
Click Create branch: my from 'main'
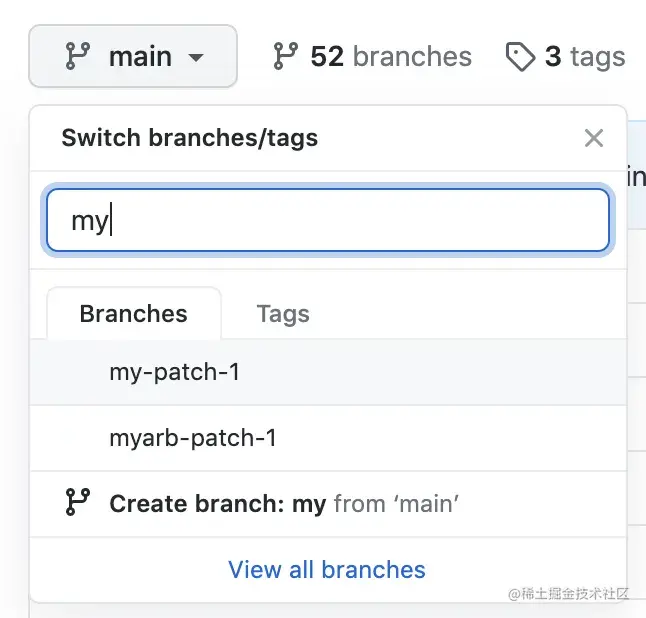217,504
